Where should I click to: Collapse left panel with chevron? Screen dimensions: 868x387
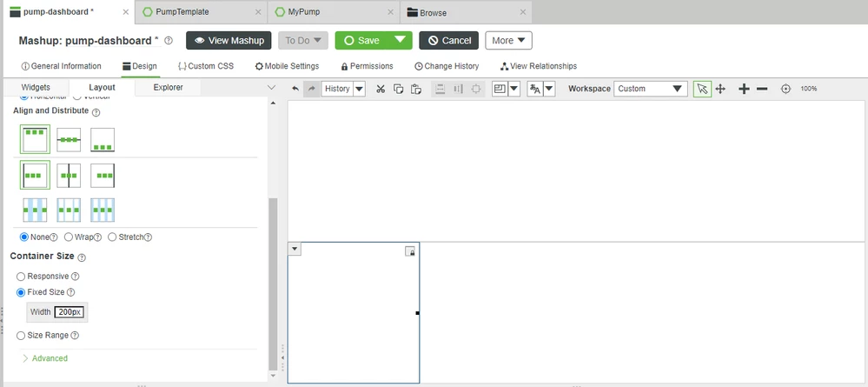(x=271, y=87)
